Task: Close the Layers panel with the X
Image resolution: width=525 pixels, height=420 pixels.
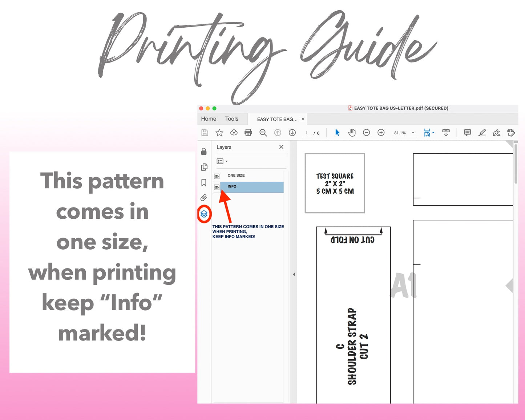Action: pos(281,147)
